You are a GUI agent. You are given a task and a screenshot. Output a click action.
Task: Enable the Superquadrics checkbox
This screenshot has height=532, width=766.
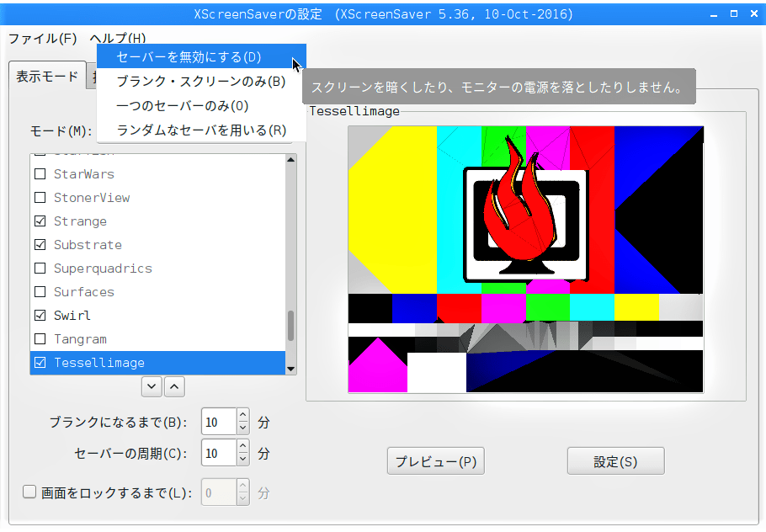click(x=40, y=269)
